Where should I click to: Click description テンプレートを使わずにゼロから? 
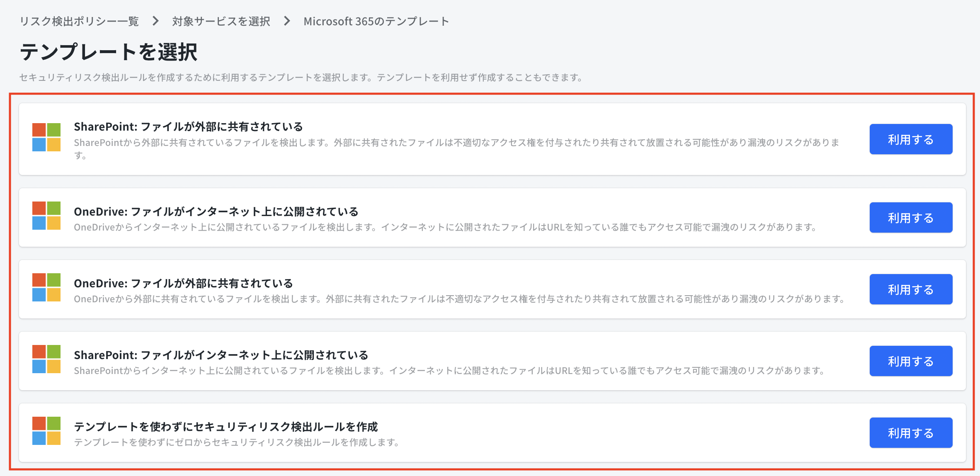coord(236,442)
